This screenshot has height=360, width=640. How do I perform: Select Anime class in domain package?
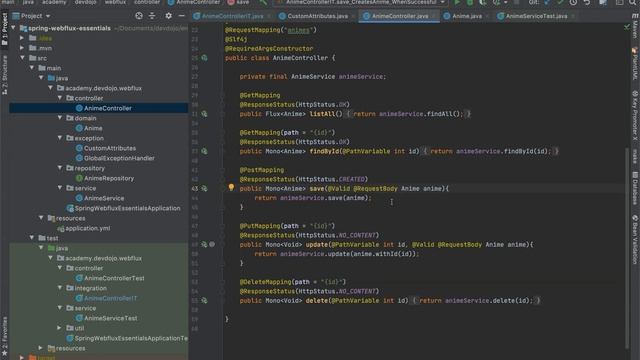(93, 128)
